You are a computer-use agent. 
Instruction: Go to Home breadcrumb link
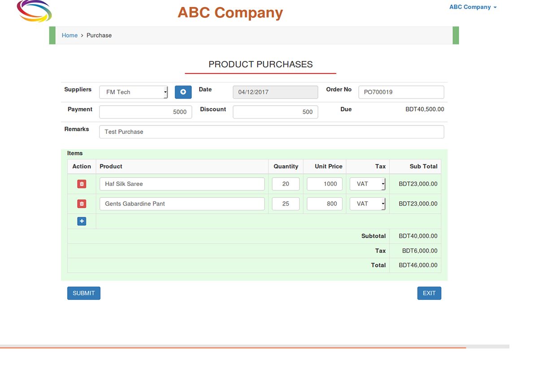(x=69, y=35)
